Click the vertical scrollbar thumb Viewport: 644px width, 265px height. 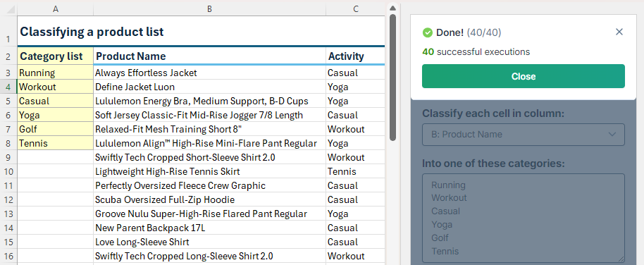pos(392,78)
